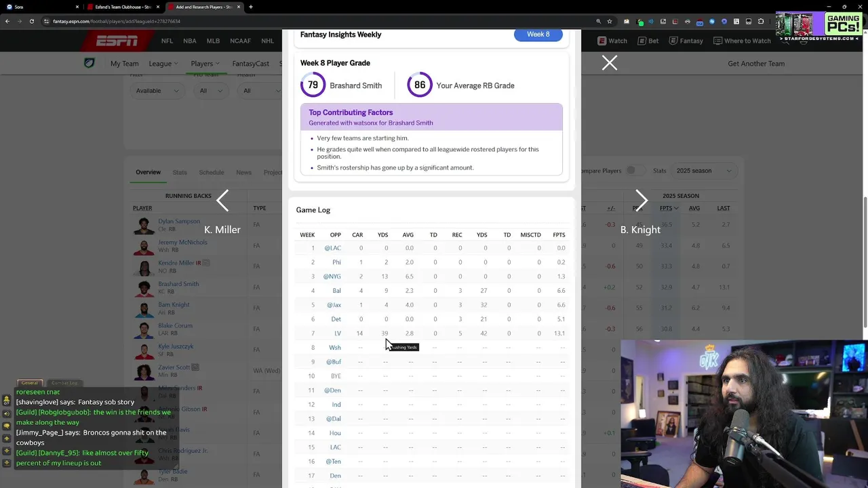
Task: Click the ESPN logo
Action: coord(117,41)
